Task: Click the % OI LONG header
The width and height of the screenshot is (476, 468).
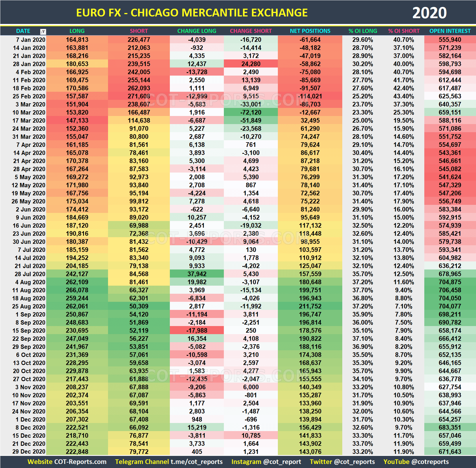Action: pos(362,31)
